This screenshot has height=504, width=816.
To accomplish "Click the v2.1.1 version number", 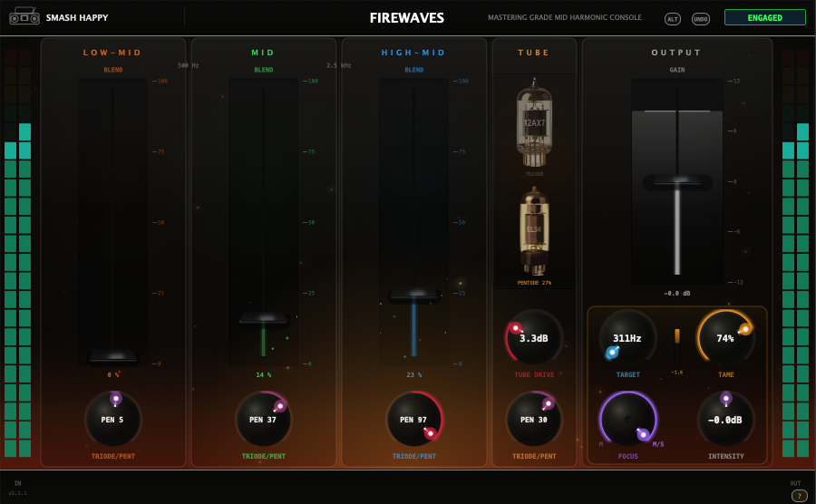I will [18, 493].
